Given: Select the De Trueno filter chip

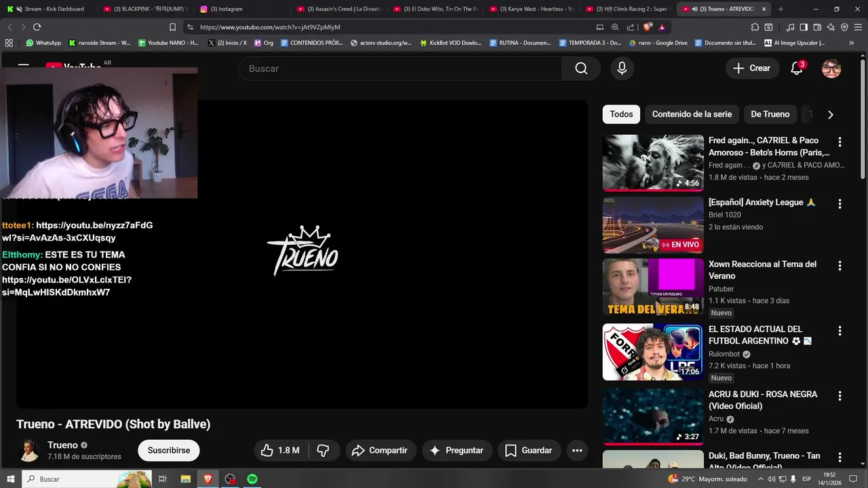Looking at the screenshot, I should click(x=770, y=115).
